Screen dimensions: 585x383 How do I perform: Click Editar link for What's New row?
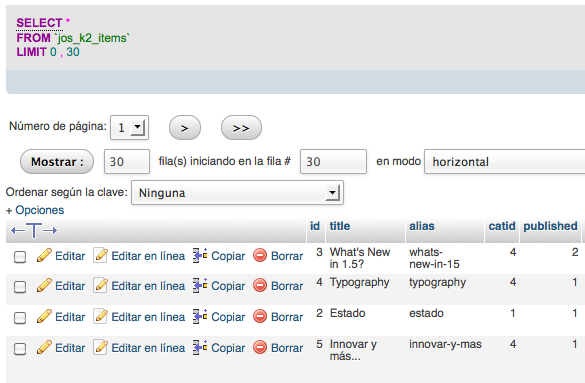click(70, 256)
